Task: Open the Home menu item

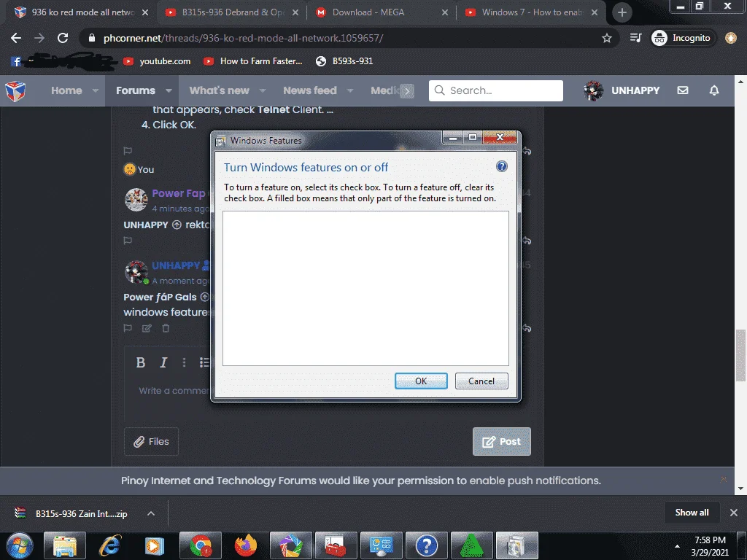Action: pos(66,90)
